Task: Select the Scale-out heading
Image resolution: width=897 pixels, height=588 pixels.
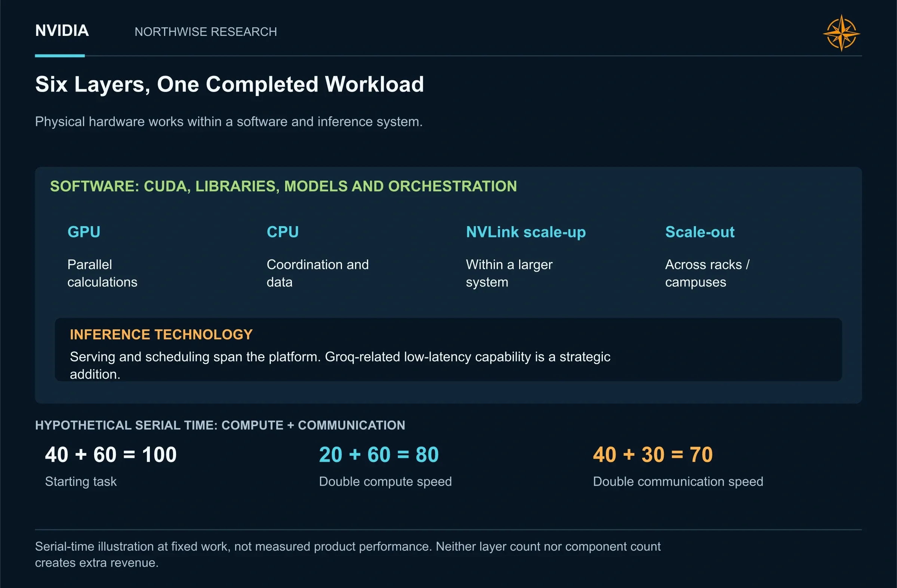Action: (x=700, y=232)
